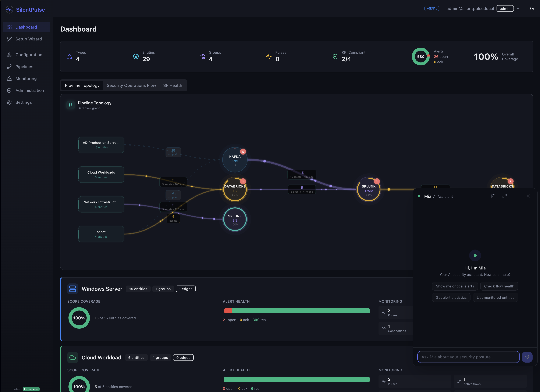Click the send message paper-plane icon
This screenshot has height=392, width=540.
pos(527,357)
